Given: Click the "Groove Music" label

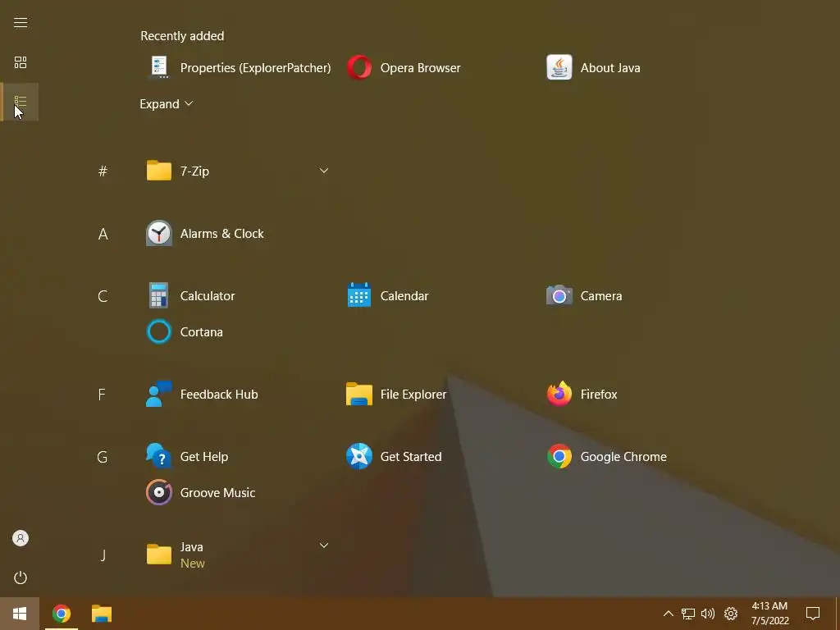Looking at the screenshot, I should coord(217,492).
